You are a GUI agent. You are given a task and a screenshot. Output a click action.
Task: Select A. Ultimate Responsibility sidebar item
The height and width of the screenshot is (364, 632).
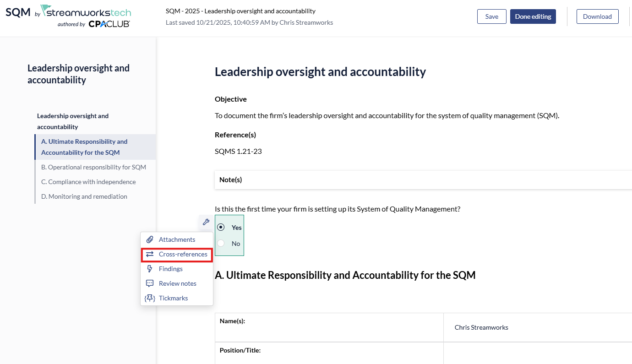click(84, 147)
